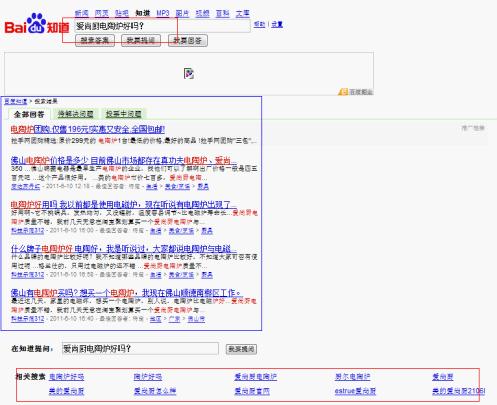Click the broken image placeholder icon in banner
Screen dimensions: 497x405
tap(189, 73)
